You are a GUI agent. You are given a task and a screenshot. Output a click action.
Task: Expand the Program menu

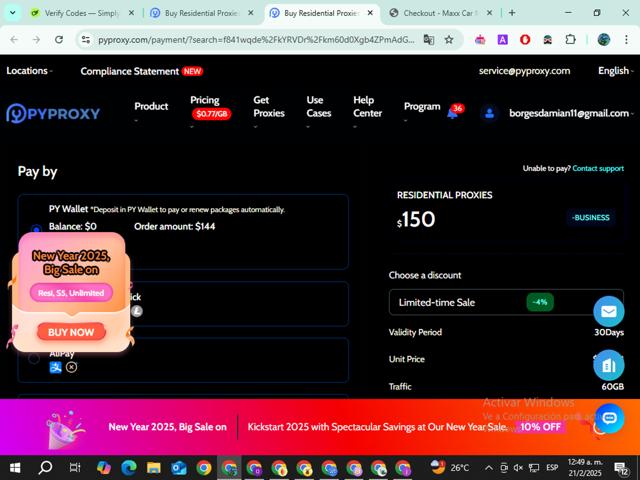422,107
